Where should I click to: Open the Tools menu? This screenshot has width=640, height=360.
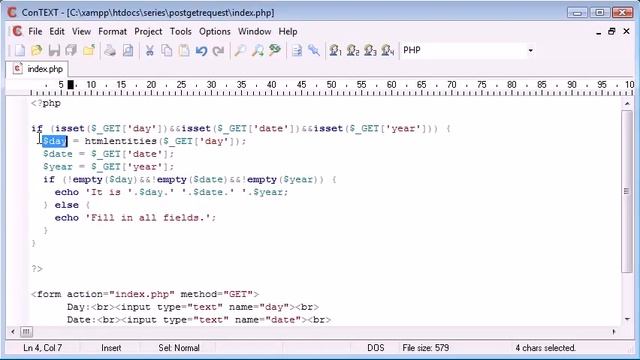[x=180, y=31]
